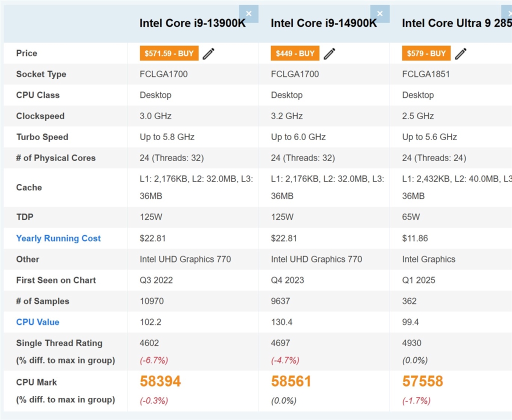Click the Single Thread Rating row label

coord(59,343)
